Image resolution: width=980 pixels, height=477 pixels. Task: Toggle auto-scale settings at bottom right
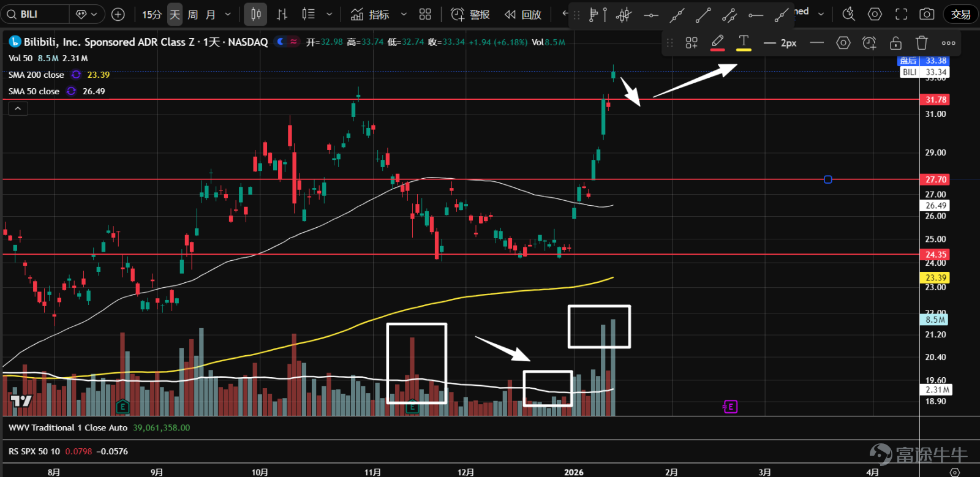click(954, 471)
